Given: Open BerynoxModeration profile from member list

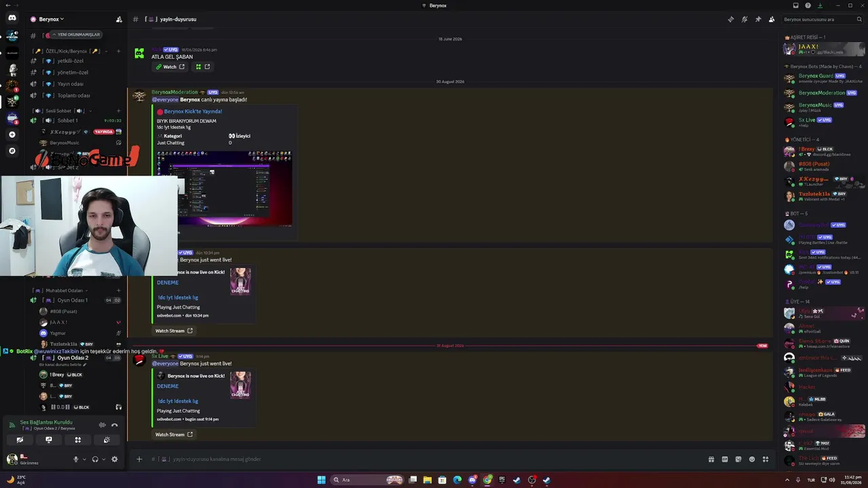Looking at the screenshot, I should coord(823,93).
